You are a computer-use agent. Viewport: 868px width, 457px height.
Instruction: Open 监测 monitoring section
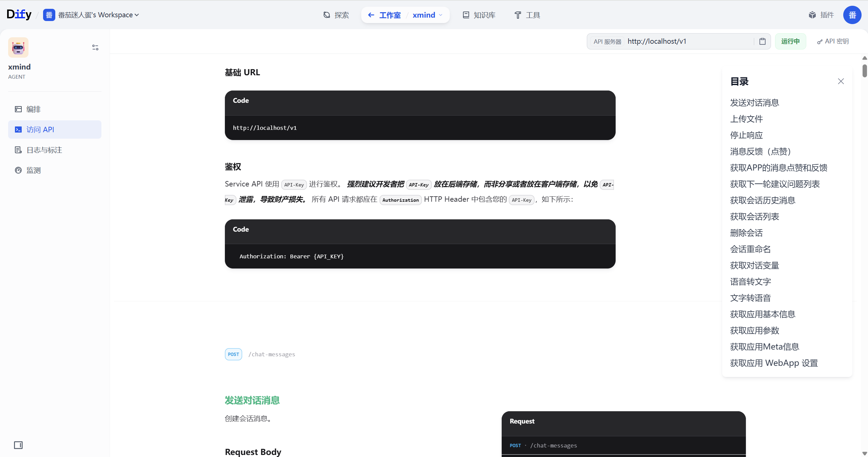point(33,170)
